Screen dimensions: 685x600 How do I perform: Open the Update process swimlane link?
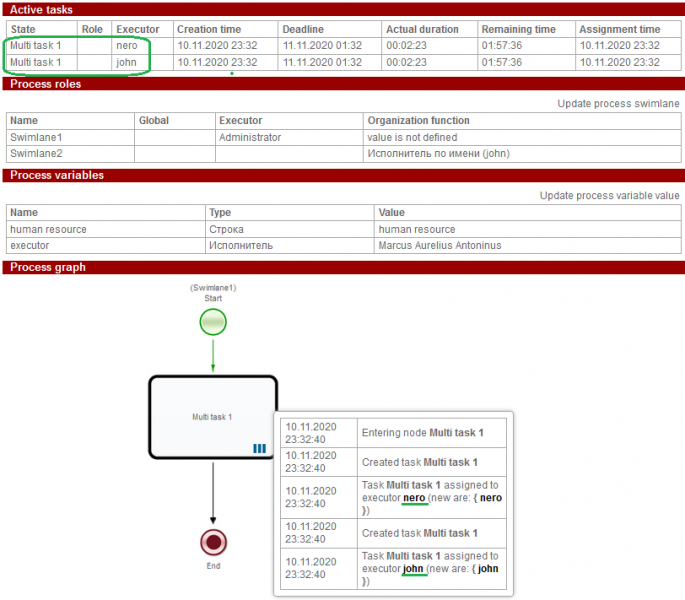(618, 104)
